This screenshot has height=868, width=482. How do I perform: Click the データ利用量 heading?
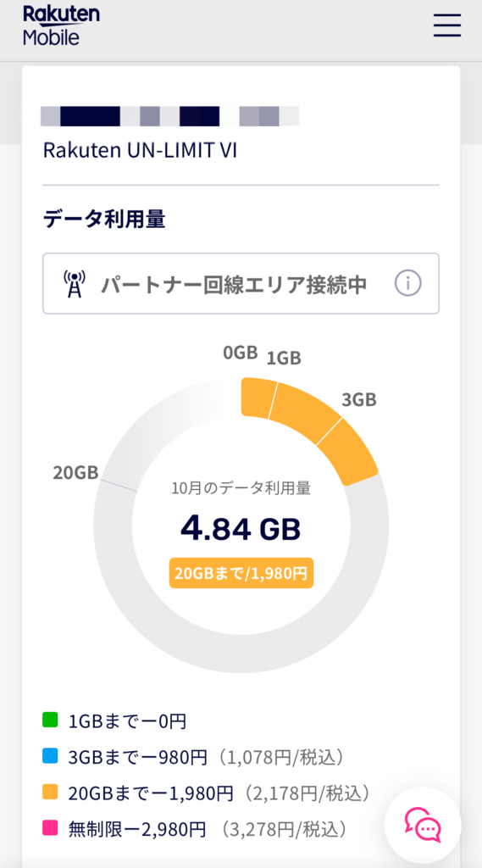[x=104, y=220]
